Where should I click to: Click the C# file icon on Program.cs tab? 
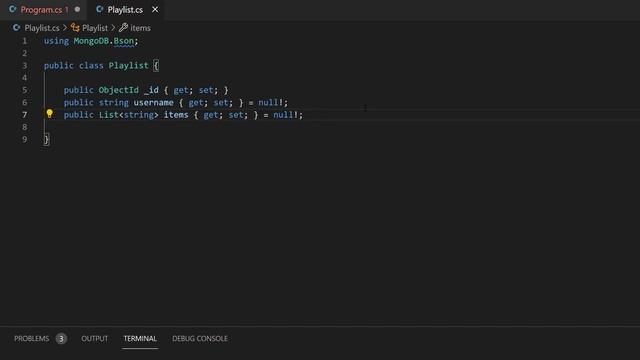click(13, 9)
